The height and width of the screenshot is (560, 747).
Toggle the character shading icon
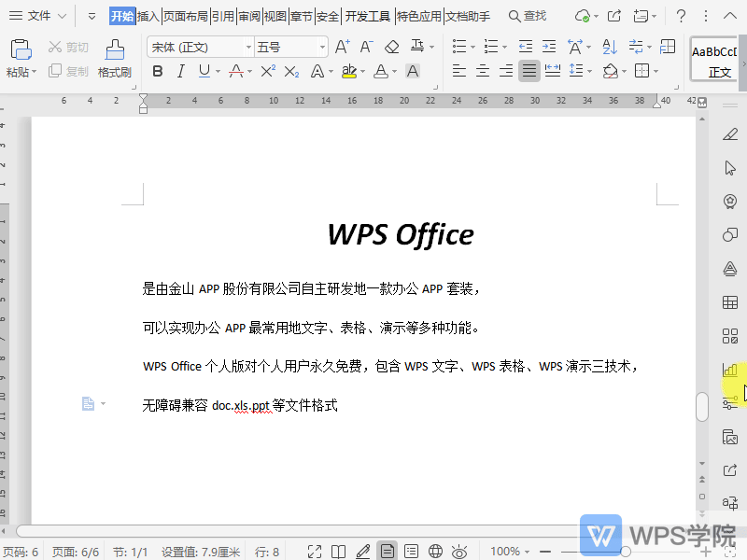coord(413,72)
